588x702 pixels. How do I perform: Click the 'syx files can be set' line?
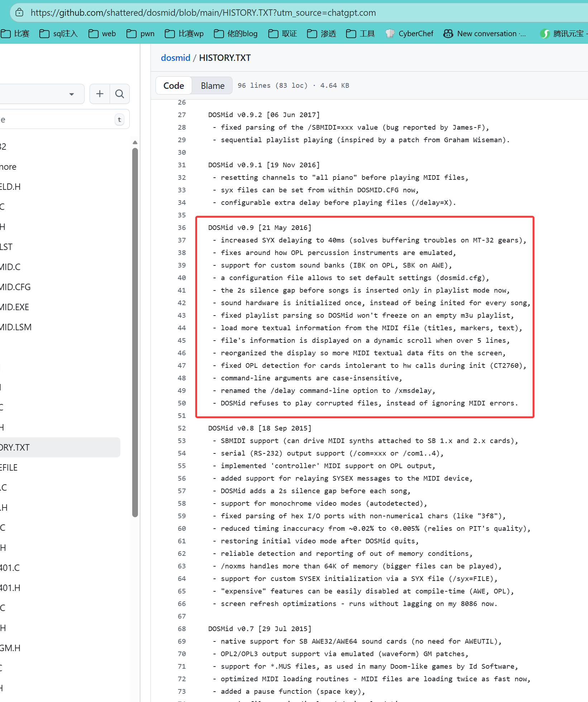(x=315, y=190)
